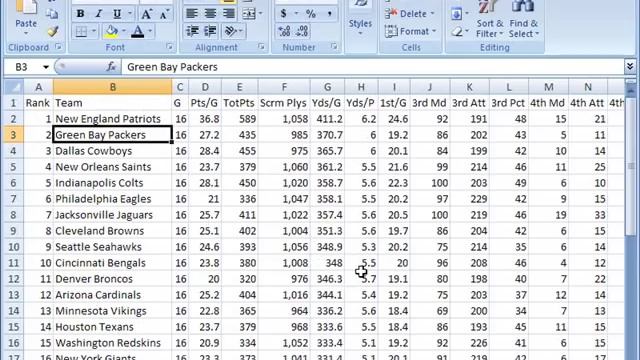
Task: Toggle underline formatting
Action: [x=117, y=14]
